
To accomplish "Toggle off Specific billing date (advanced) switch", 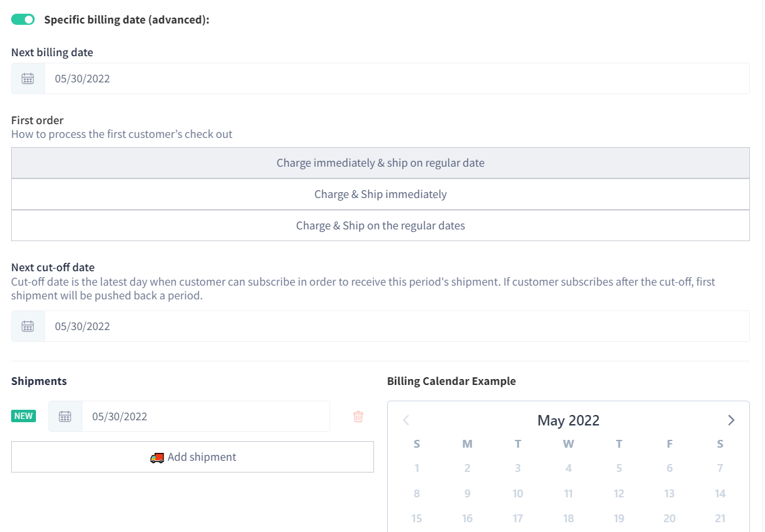I will click(23, 20).
